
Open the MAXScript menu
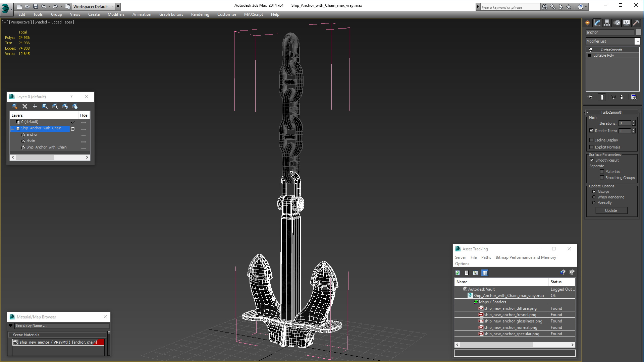[253, 14]
